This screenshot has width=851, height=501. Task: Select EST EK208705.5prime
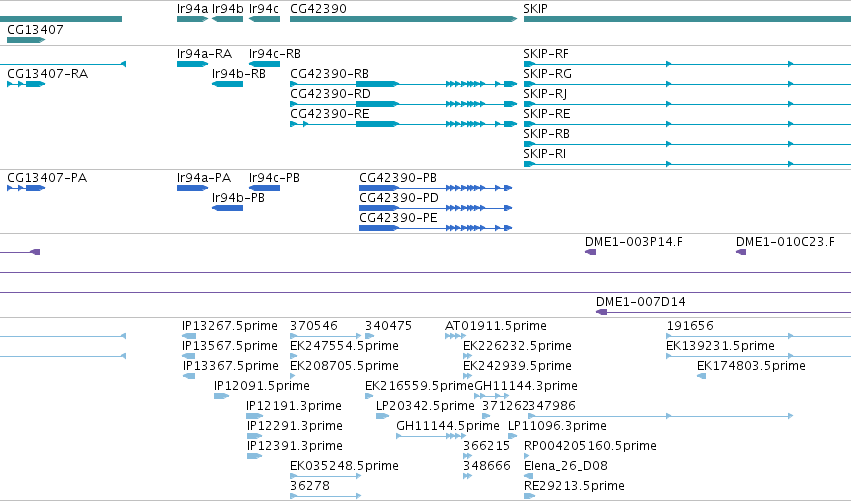(293, 376)
